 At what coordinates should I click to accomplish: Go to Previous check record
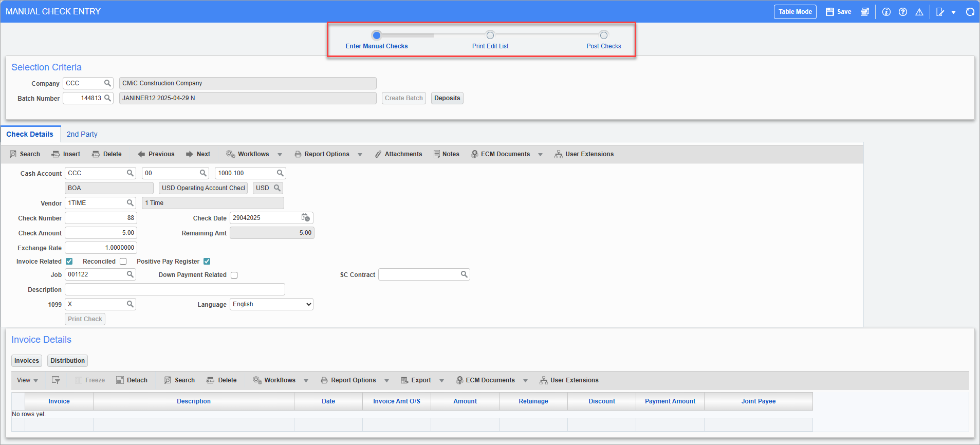(x=156, y=154)
